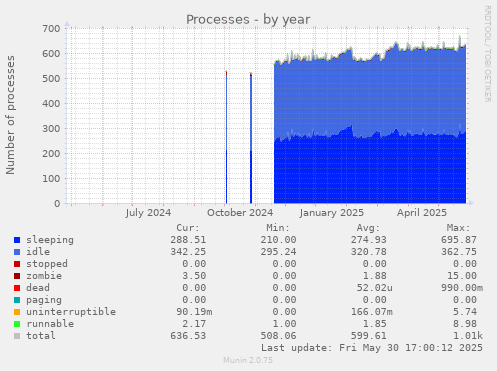Click the dead legend color swatch

tap(17, 288)
